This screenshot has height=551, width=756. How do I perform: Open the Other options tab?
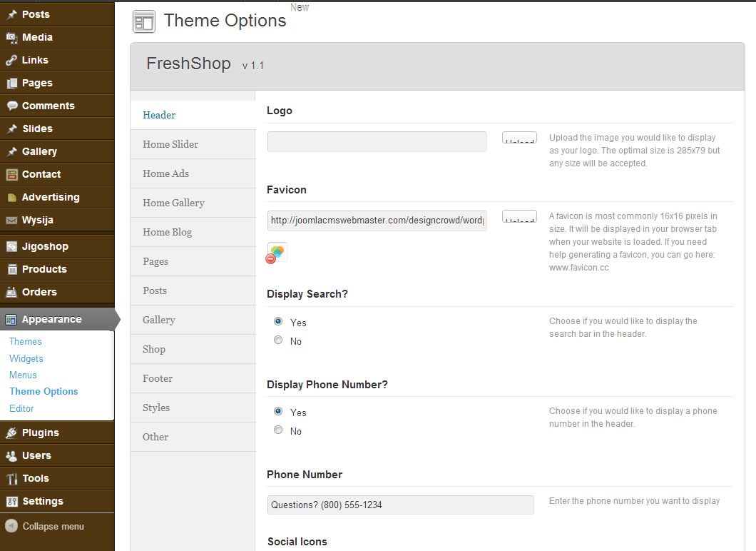(193, 437)
